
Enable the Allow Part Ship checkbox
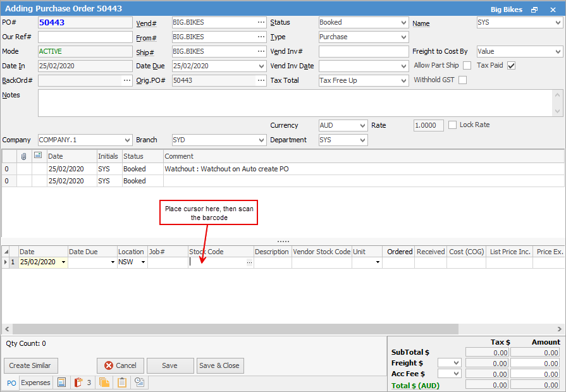[467, 66]
